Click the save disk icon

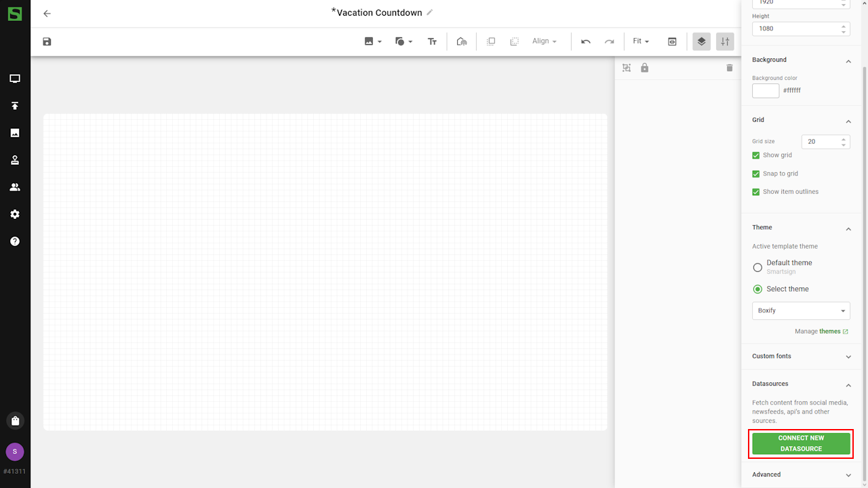click(47, 41)
